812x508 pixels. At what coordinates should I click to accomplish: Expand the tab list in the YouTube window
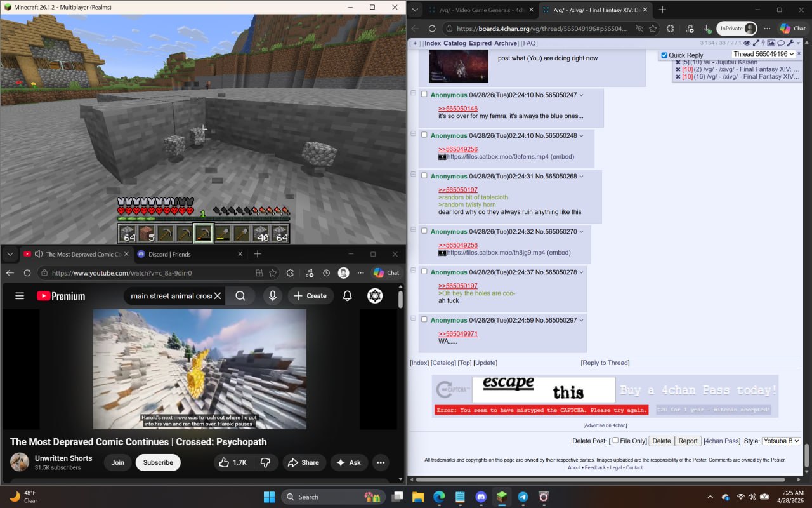10,254
